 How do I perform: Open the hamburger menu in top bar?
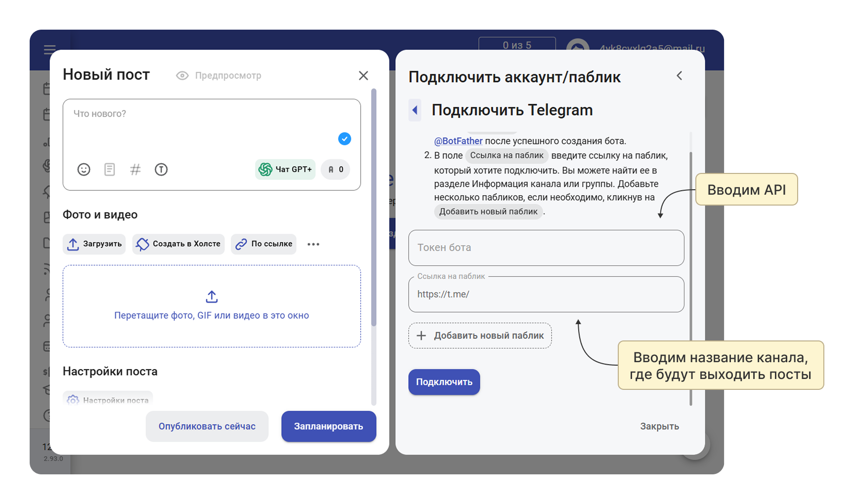49,49
